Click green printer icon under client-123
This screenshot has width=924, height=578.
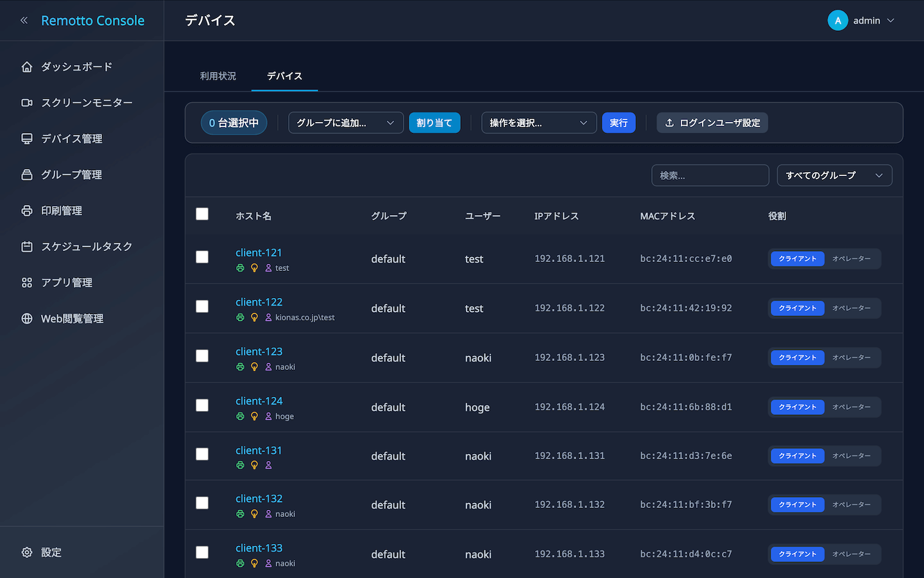coord(240,367)
